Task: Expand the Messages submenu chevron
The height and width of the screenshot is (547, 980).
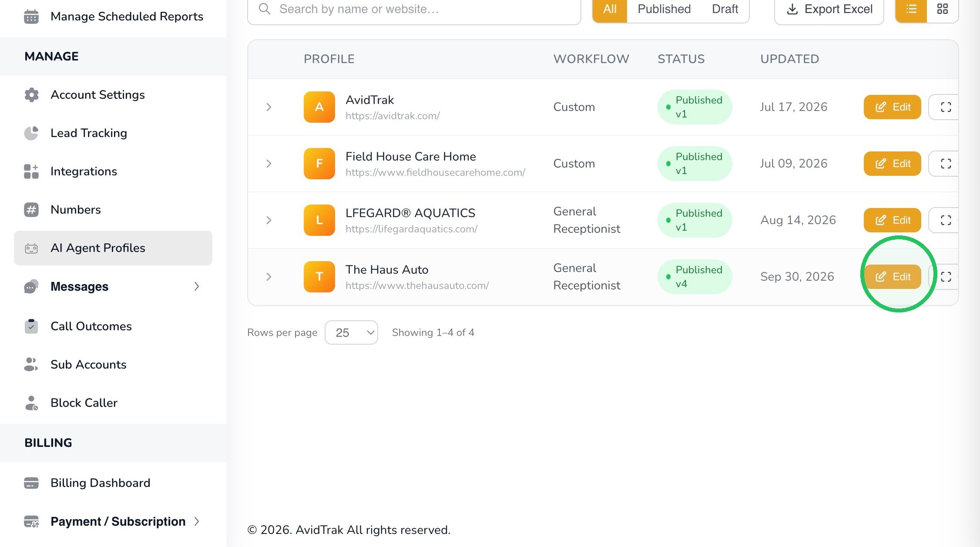Action: [x=197, y=286]
